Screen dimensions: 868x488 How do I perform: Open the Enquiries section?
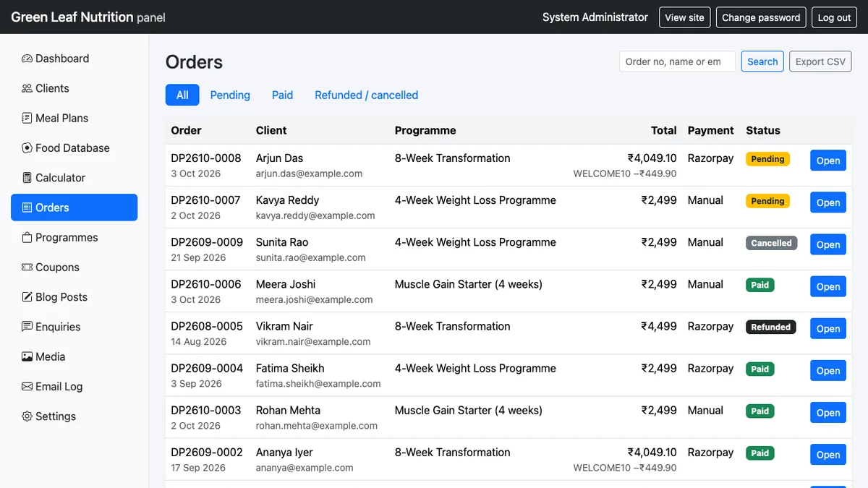[x=74, y=327]
